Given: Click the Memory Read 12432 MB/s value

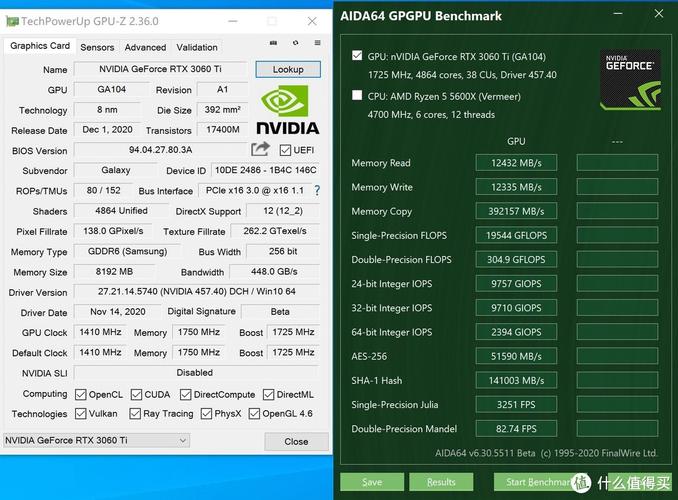Looking at the screenshot, I should point(516,163).
